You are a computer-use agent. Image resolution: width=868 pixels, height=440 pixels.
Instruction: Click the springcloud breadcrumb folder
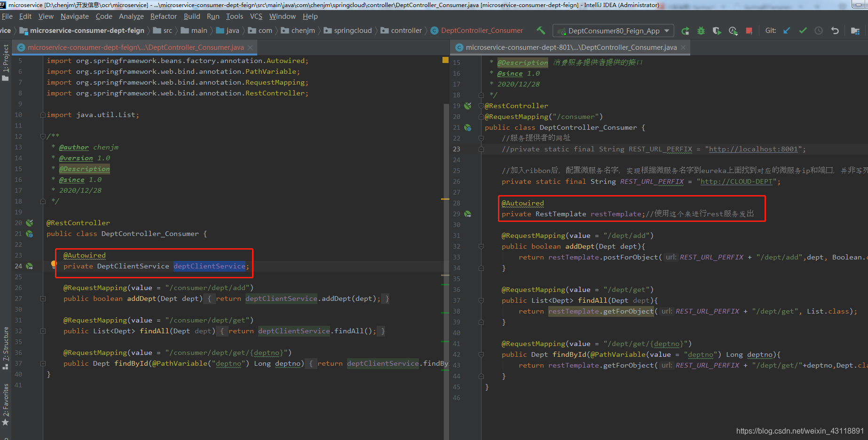[348, 31]
